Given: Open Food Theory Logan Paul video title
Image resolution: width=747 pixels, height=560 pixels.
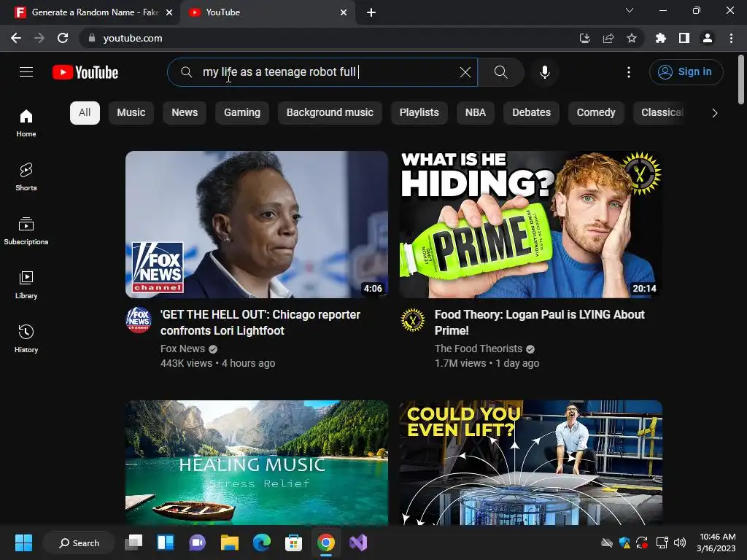Looking at the screenshot, I should click(x=539, y=322).
